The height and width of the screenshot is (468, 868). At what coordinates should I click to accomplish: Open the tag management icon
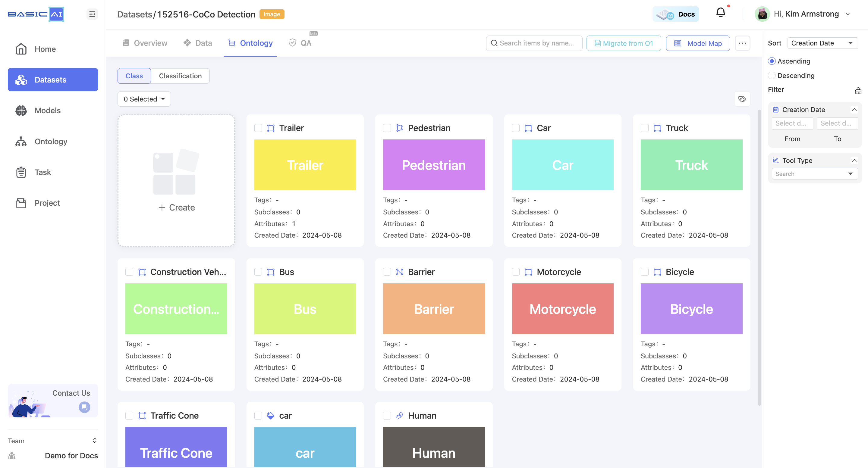pos(742,99)
